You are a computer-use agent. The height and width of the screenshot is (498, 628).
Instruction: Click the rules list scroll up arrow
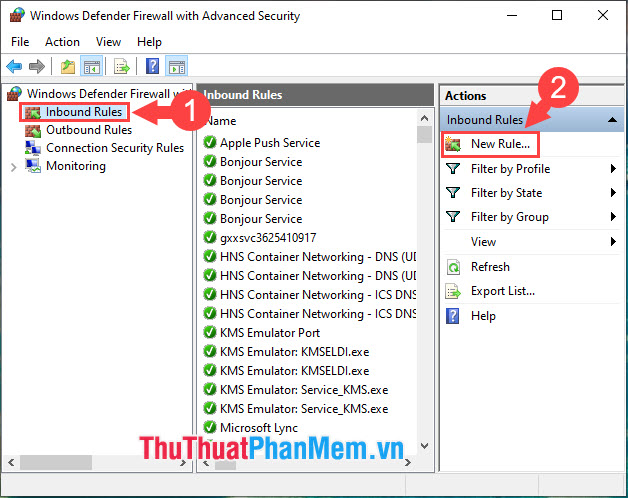tap(425, 118)
